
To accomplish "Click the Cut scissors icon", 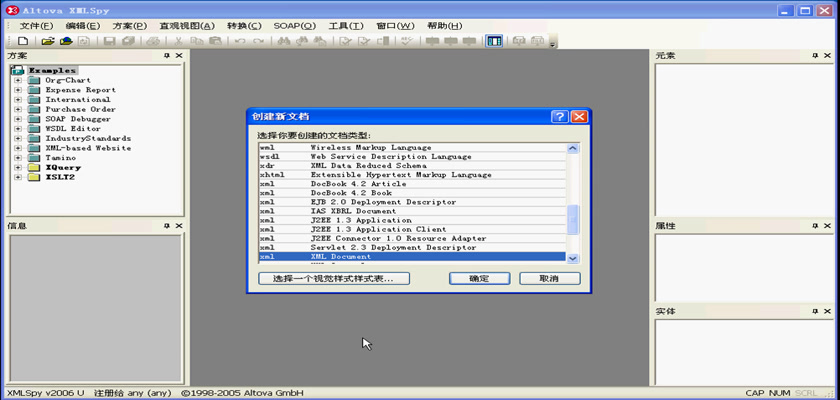I will coord(179,41).
